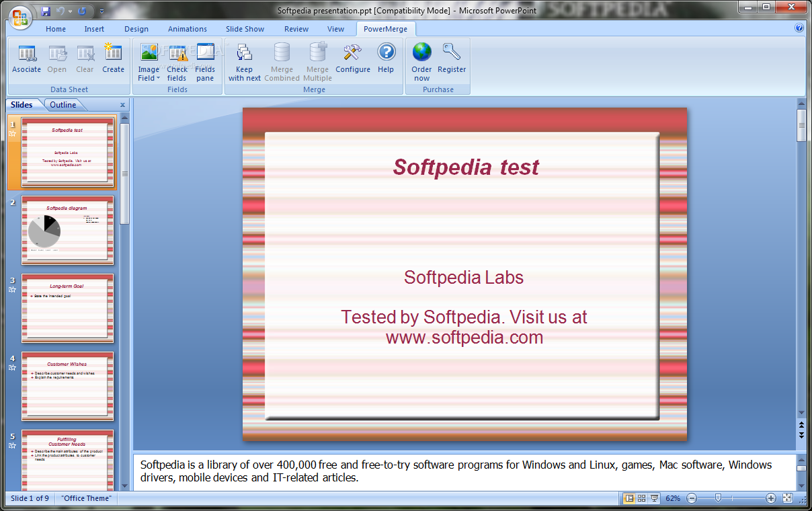Click the Asociate data sheet icon
Screen dimensions: 812x511
tap(27, 59)
